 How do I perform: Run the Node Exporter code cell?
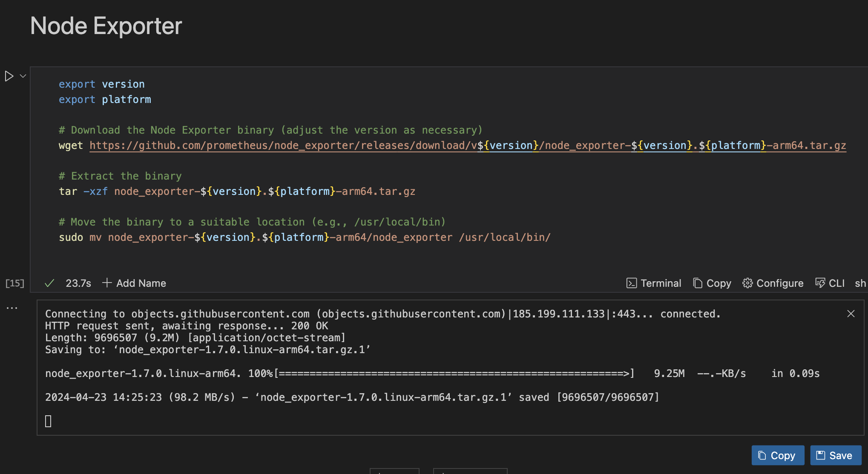click(x=9, y=76)
